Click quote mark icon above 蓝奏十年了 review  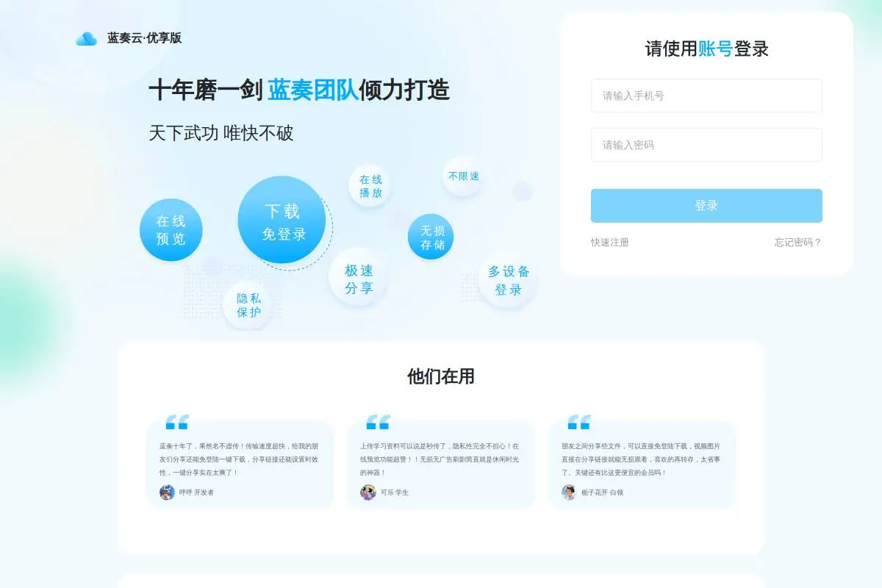(177, 422)
